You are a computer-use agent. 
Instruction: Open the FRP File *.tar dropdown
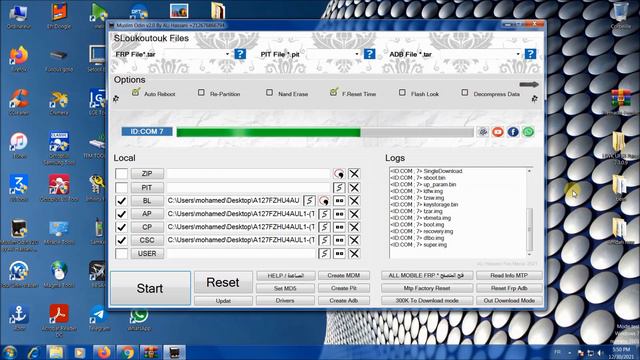[x=227, y=54]
